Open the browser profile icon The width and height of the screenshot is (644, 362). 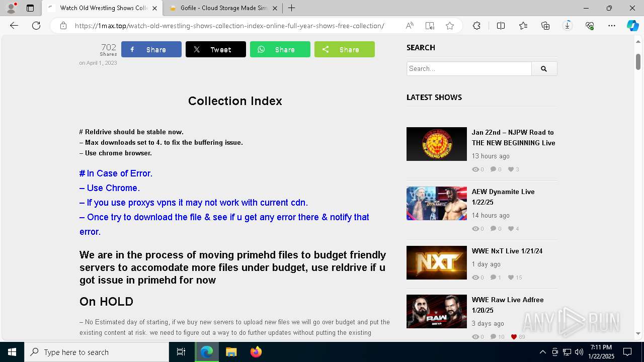11,8
